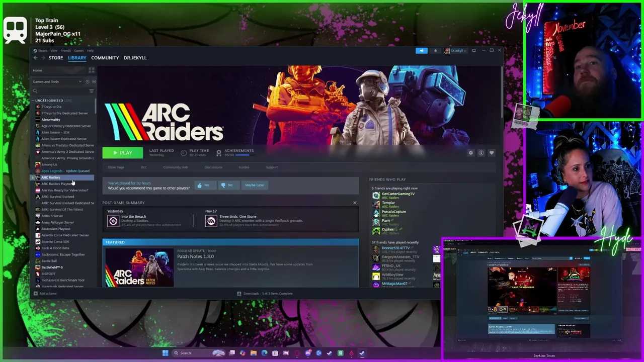Open ARC Raiders game info icon

tap(481, 153)
